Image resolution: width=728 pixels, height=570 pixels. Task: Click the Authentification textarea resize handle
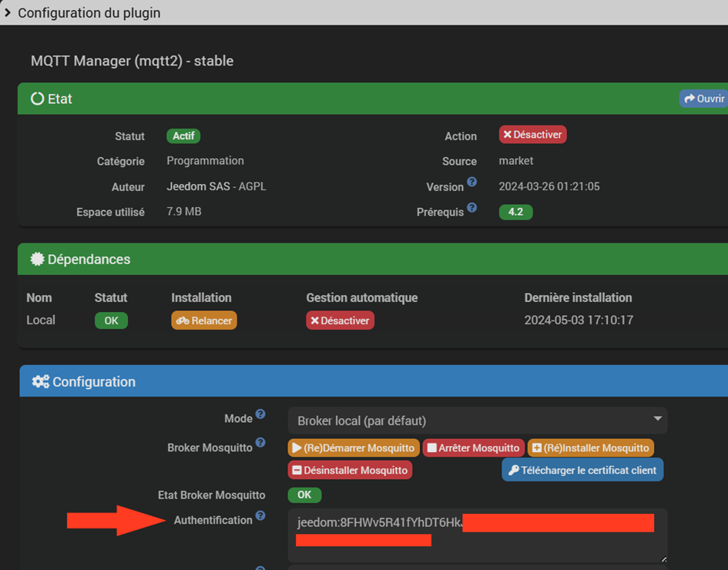[663, 559]
